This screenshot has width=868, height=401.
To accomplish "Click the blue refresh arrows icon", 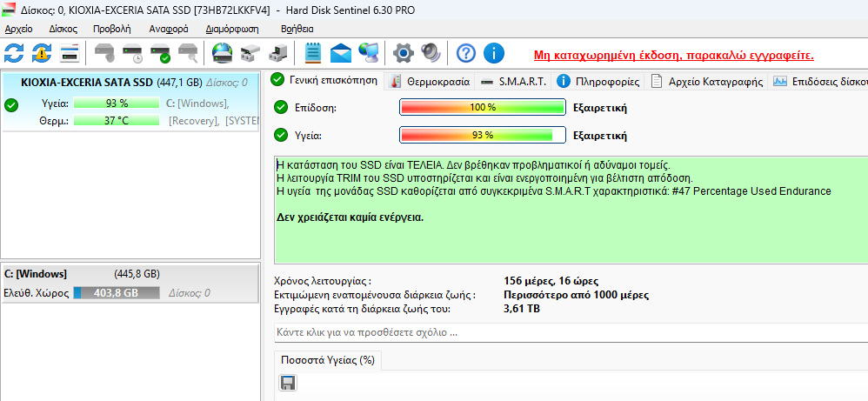I will [x=14, y=53].
